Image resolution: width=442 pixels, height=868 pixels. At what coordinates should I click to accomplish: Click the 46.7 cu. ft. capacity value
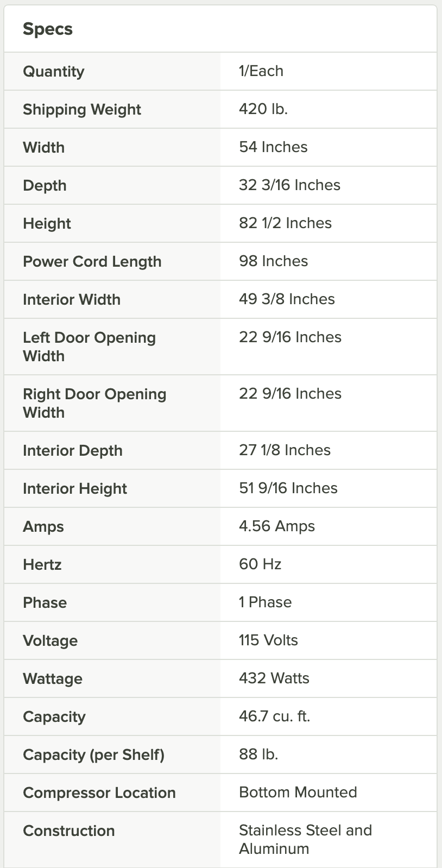point(274,716)
